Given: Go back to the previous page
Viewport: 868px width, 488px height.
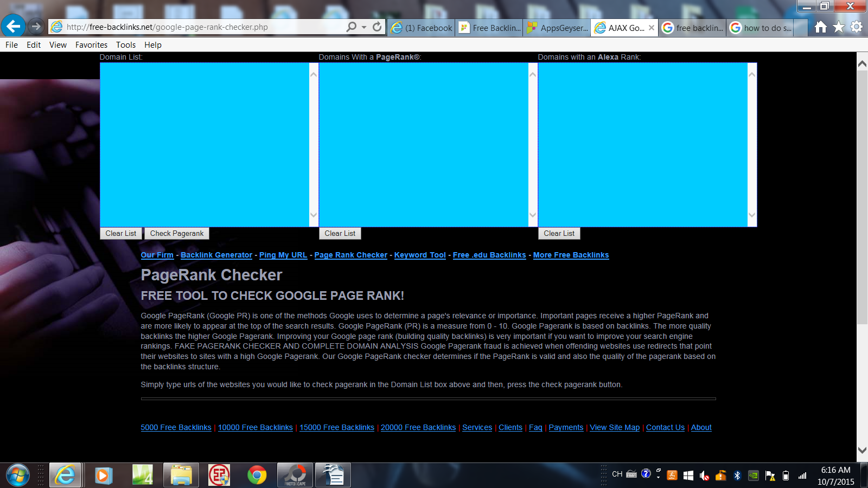Looking at the screenshot, I should click(x=13, y=26).
